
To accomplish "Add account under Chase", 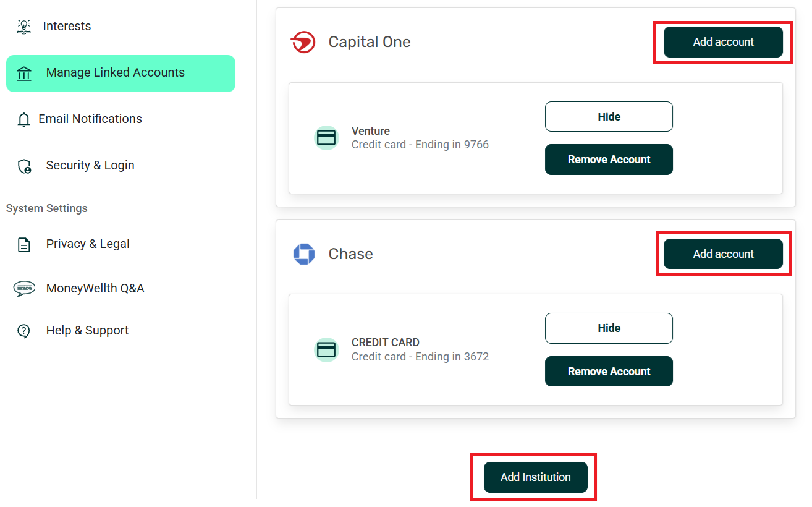I will [x=723, y=254].
